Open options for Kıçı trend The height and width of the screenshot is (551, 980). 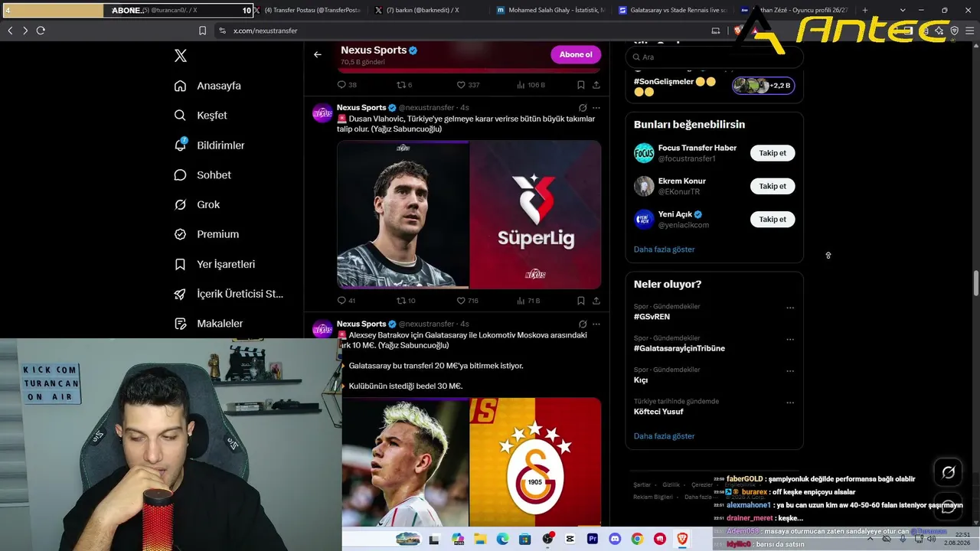(790, 371)
